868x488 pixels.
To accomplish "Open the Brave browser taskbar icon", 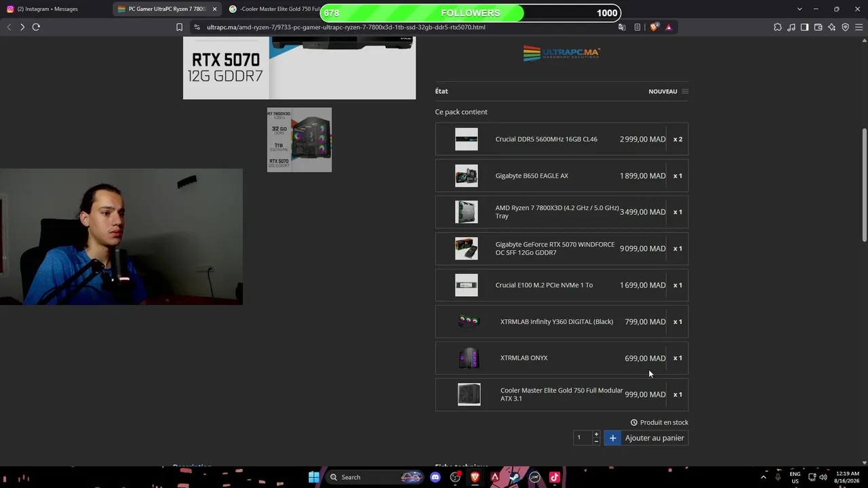I will (x=475, y=477).
